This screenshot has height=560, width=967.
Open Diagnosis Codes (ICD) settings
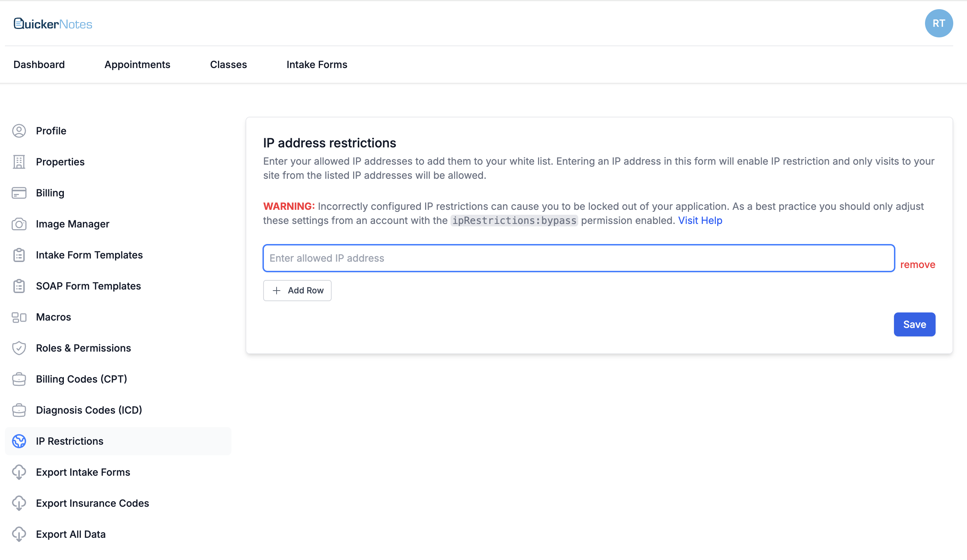click(x=89, y=410)
